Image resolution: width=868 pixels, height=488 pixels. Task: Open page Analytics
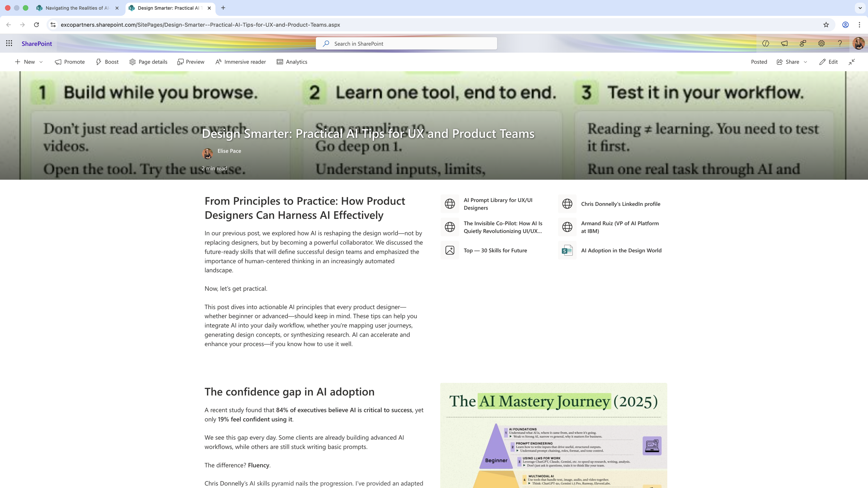click(x=292, y=62)
